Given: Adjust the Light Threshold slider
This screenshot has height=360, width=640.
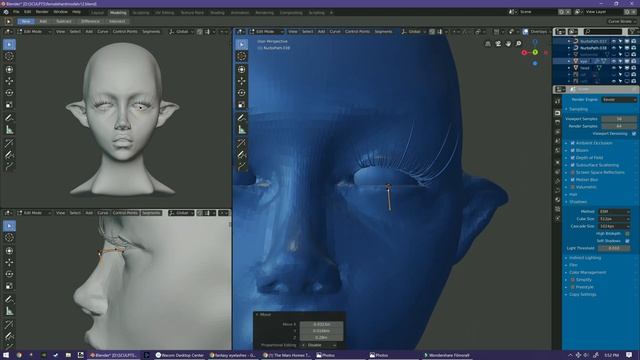Looking at the screenshot, I should [x=614, y=248].
